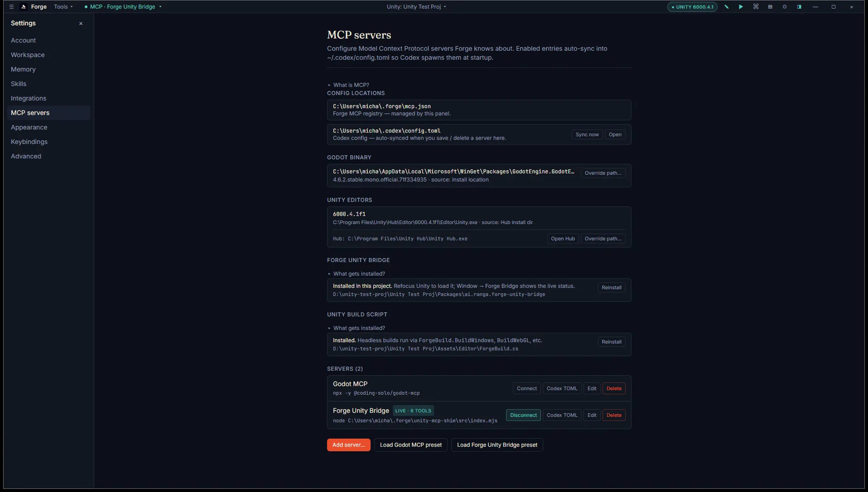
Task: Click the green play icon
Action: [x=741, y=7]
